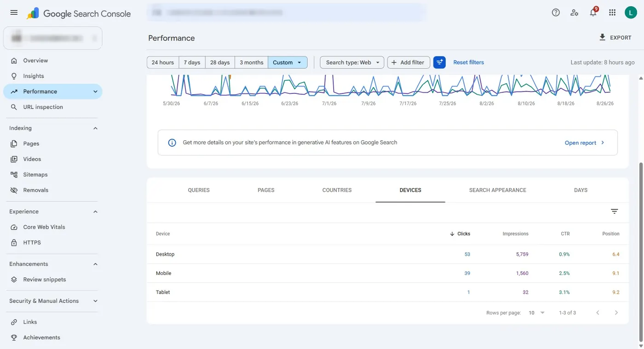The height and width of the screenshot is (349, 644).
Task: Click the Google Search Console logo
Action: 79,13
